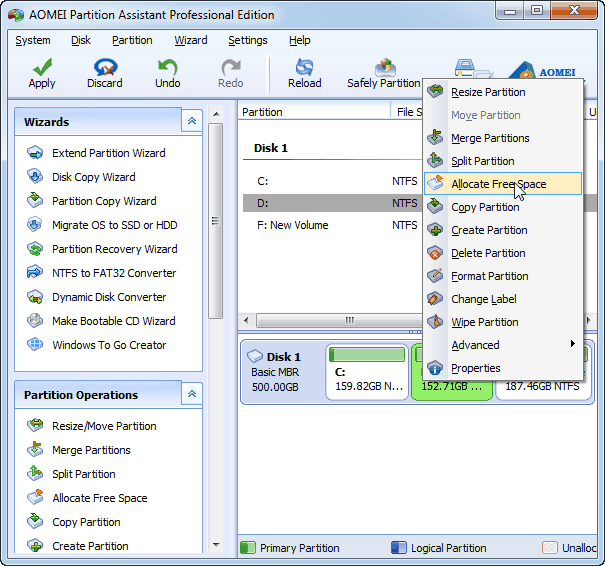
Task: Click the C: partition usage bar
Action: [x=367, y=354]
